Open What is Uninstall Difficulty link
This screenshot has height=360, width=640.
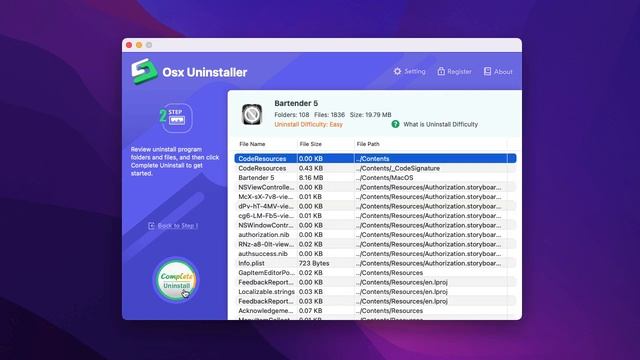point(440,124)
